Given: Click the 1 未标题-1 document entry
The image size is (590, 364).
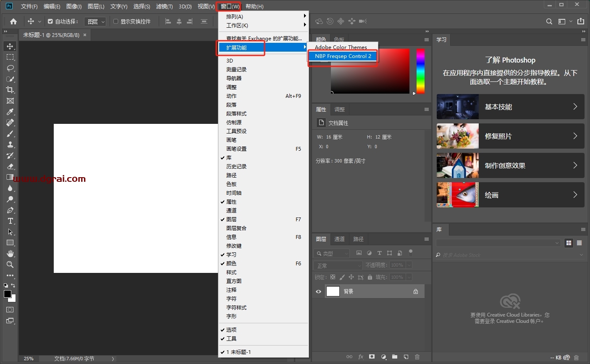Looking at the screenshot, I should click(x=263, y=352).
